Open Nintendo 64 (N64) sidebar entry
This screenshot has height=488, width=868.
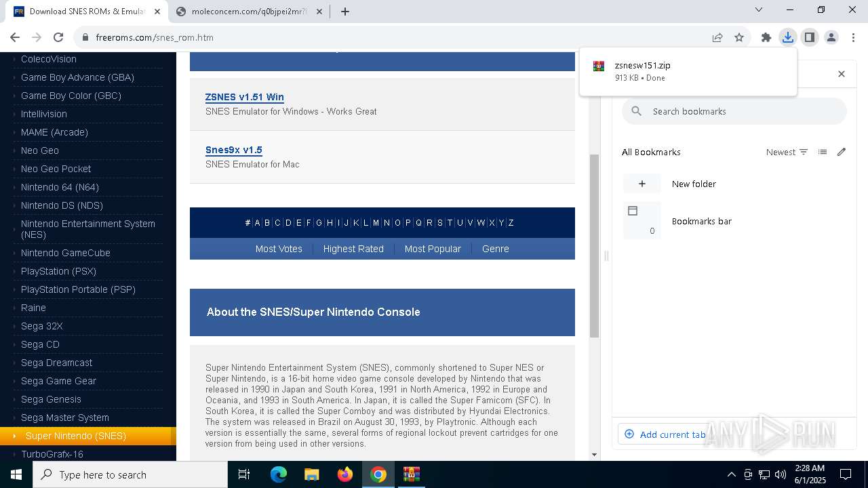point(60,187)
